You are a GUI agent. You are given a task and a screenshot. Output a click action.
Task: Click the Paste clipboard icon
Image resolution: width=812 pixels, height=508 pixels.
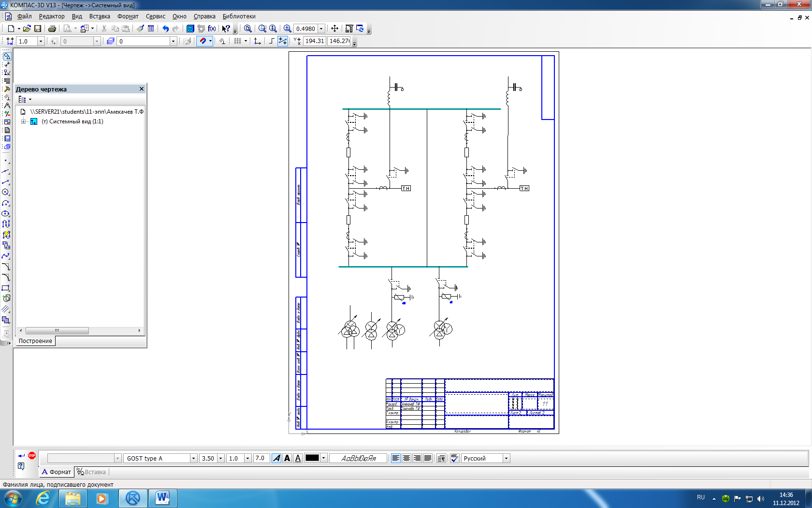tap(126, 29)
